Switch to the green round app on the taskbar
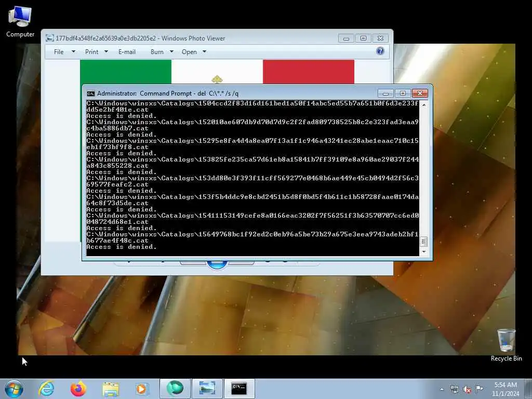The height and width of the screenshot is (399, 532). (175, 389)
